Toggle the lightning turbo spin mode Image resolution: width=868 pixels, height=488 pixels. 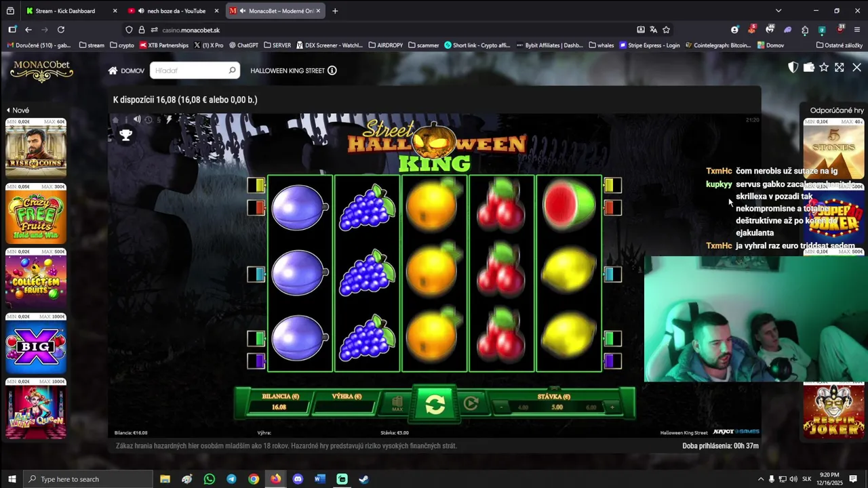[169, 119]
